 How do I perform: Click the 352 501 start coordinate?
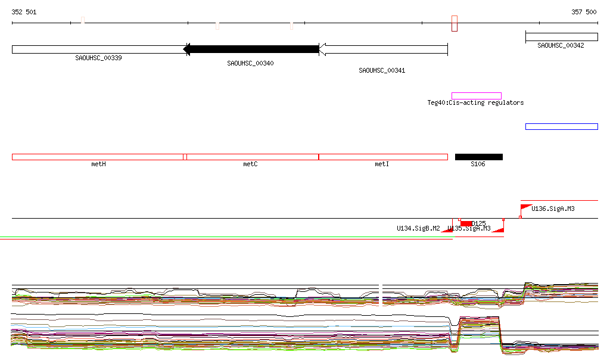[24, 12]
